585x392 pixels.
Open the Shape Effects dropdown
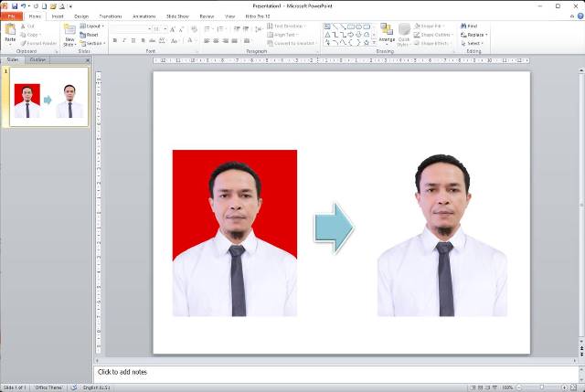432,43
